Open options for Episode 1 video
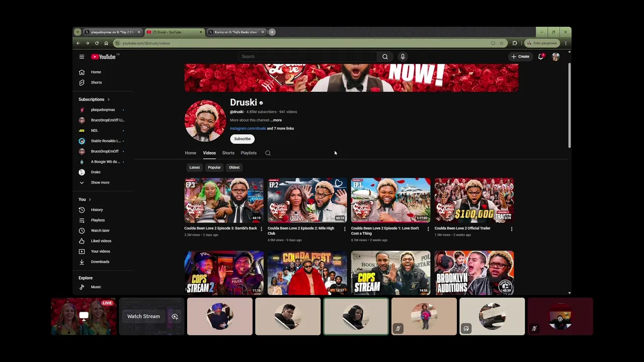644x362 pixels. click(428, 229)
